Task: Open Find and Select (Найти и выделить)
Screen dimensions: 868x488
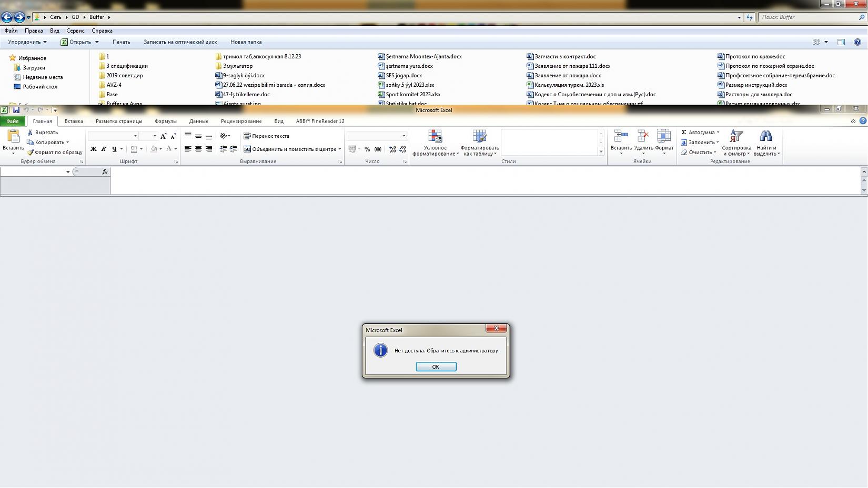Action: pyautogui.click(x=766, y=143)
